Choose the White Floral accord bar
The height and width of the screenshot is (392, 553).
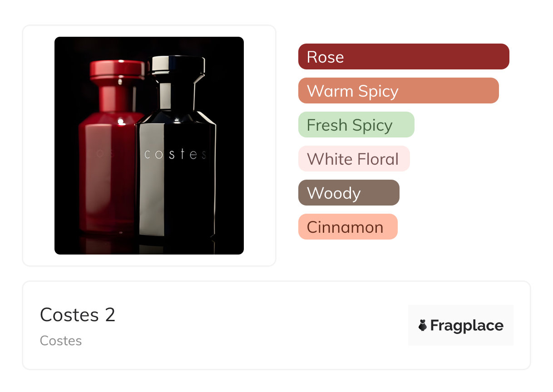point(354,159)
